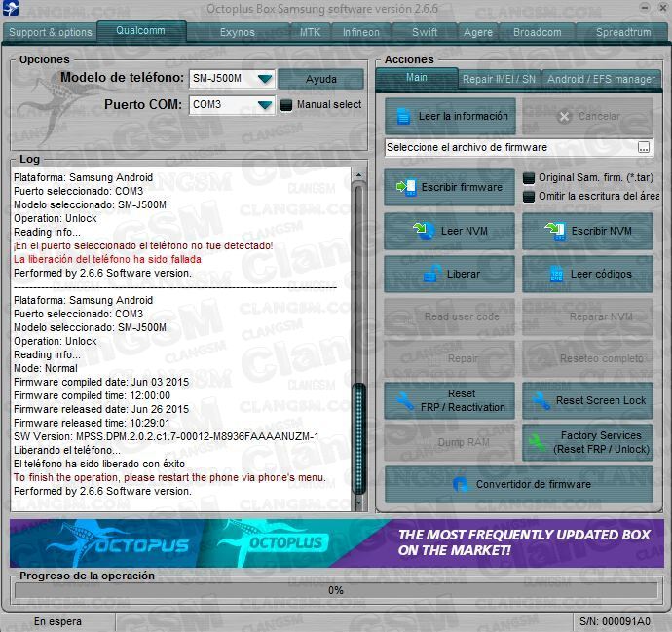
Task: Open the Broadcom tab
Action: click(x=537, y=32)
